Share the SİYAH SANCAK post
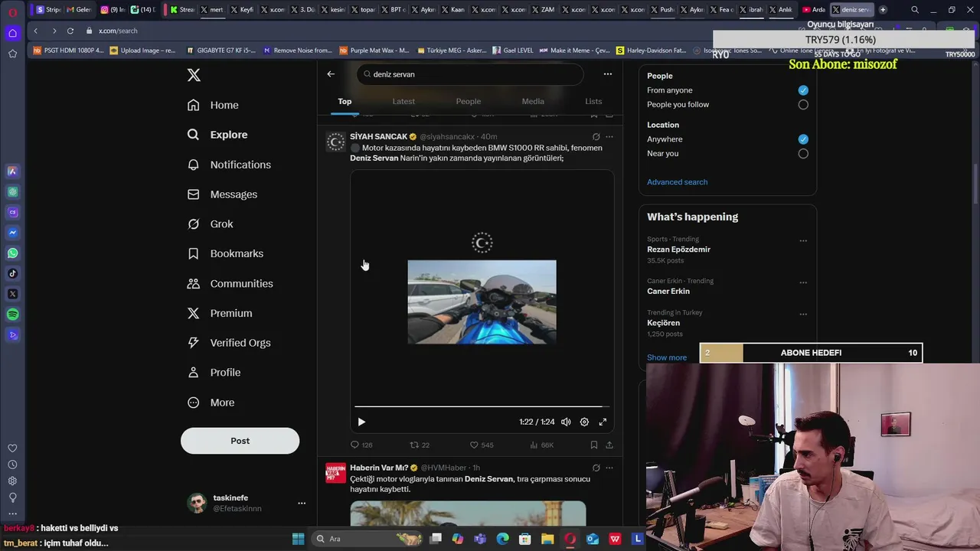 click(609, 445)
